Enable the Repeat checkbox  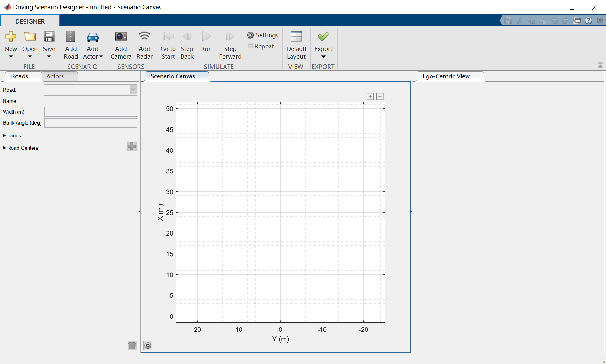pyautogui.click(x=250, y=46)
